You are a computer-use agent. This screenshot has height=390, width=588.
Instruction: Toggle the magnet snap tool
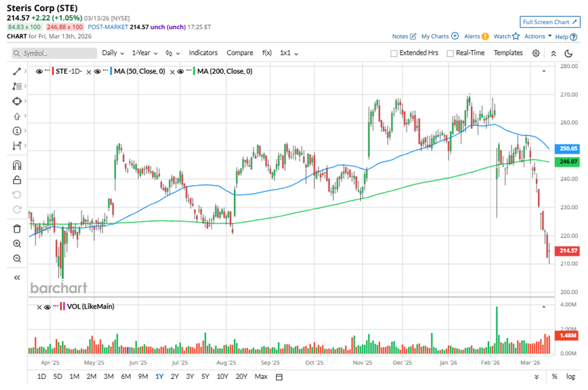pos(17,165)
